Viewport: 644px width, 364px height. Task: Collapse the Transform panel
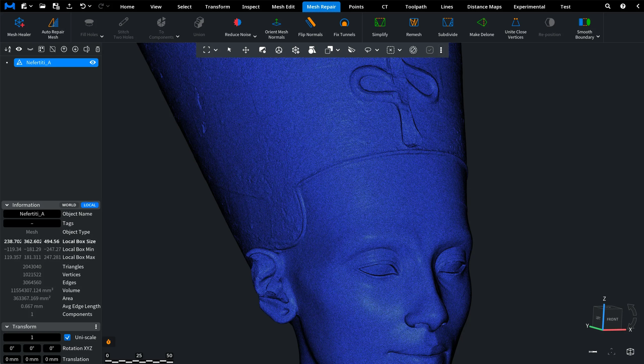[7, 326]
